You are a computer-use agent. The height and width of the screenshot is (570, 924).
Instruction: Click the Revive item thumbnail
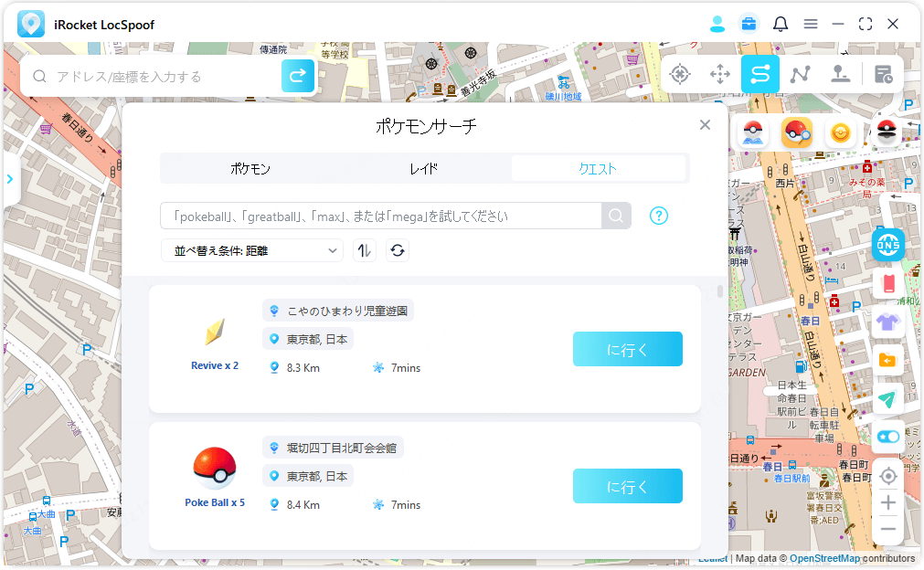pos(215,332)
